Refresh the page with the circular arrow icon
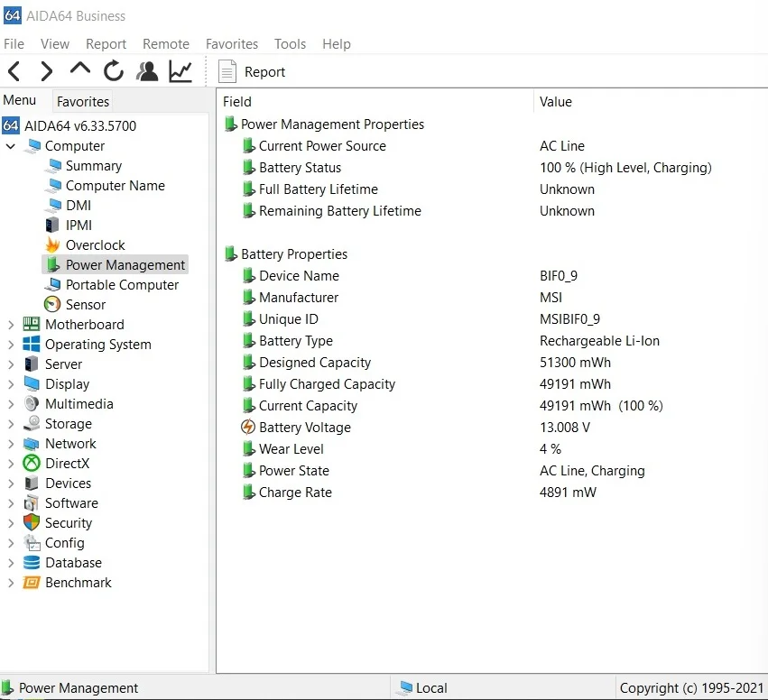Viewport: 768px width, 700px height. pyautogui.click(x=113, y=71)
